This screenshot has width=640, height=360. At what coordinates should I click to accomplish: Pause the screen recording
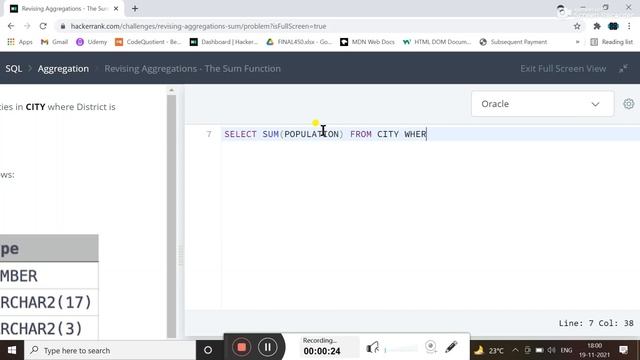[268, 347]
